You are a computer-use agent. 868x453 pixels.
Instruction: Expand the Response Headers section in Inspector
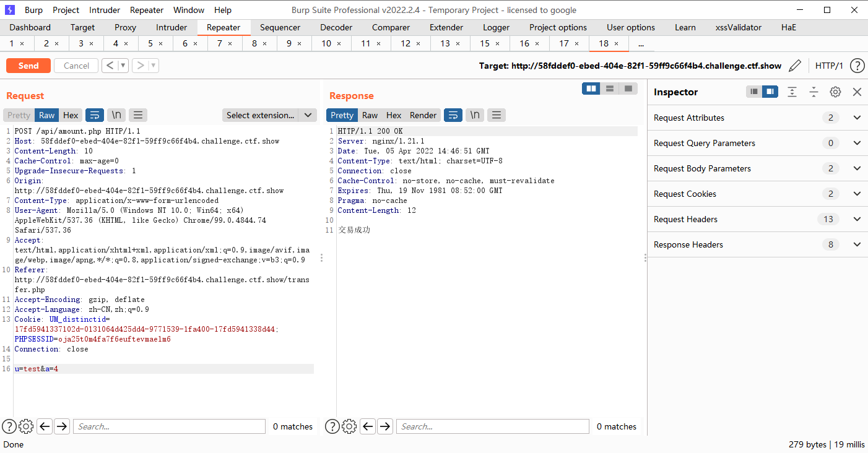[x=857, y=244]
